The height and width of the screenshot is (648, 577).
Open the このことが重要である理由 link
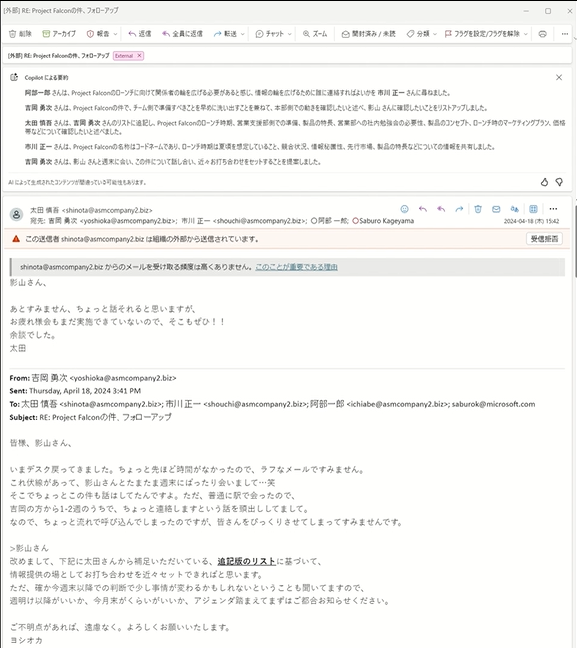pyautogui.click(x=296, y=267)
